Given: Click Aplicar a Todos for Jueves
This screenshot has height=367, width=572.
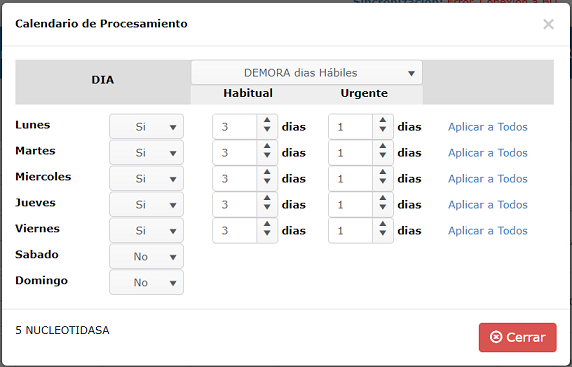Looking at the screenshot, I should (488, 204).
